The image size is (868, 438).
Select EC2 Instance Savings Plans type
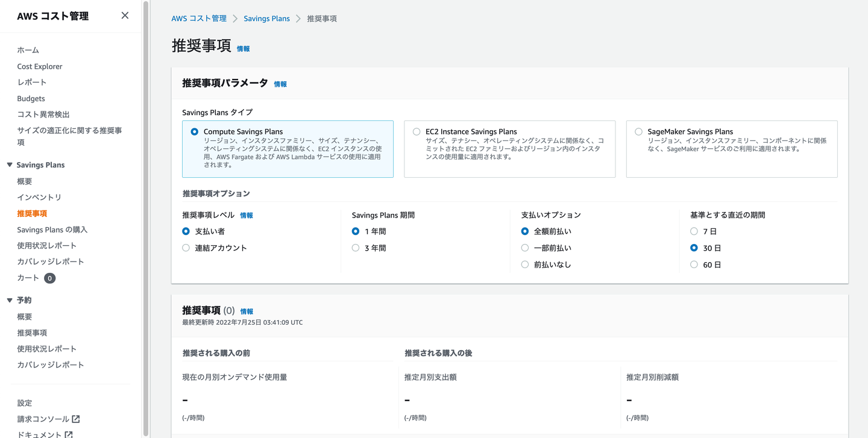(416, 131)
